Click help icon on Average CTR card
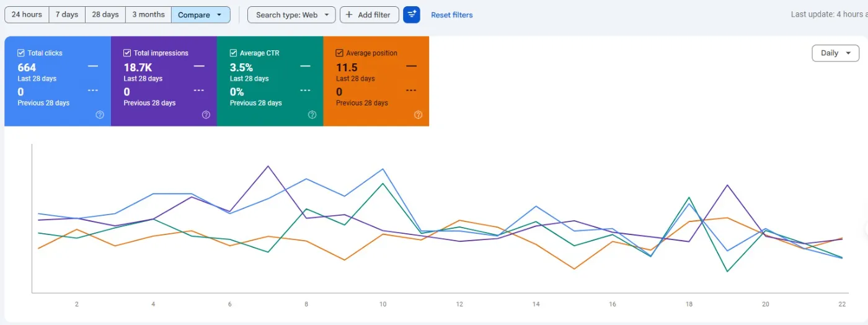868x325 pixels. pos(312,115)
